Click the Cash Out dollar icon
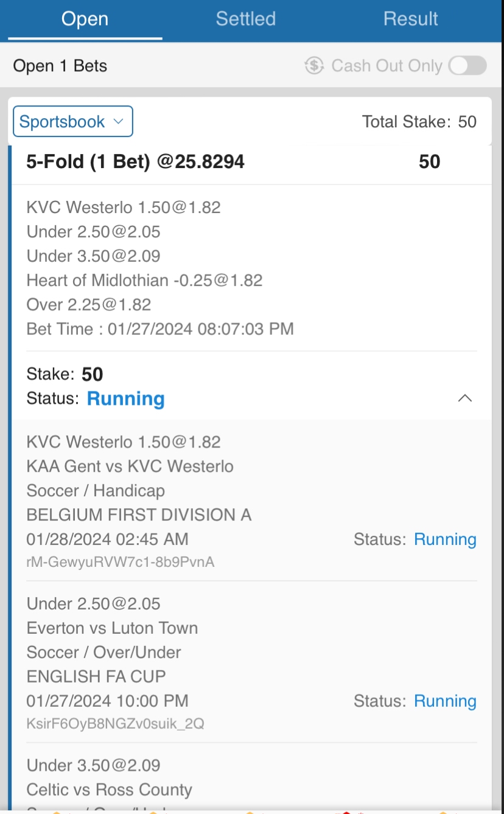Screen dimensions: 504x814 point(314,66)
